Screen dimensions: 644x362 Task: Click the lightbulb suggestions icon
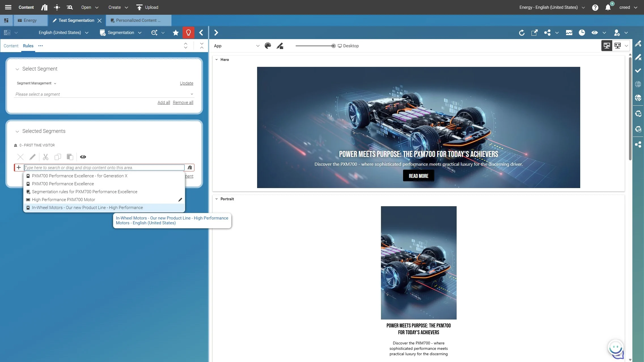pos(188,33)
